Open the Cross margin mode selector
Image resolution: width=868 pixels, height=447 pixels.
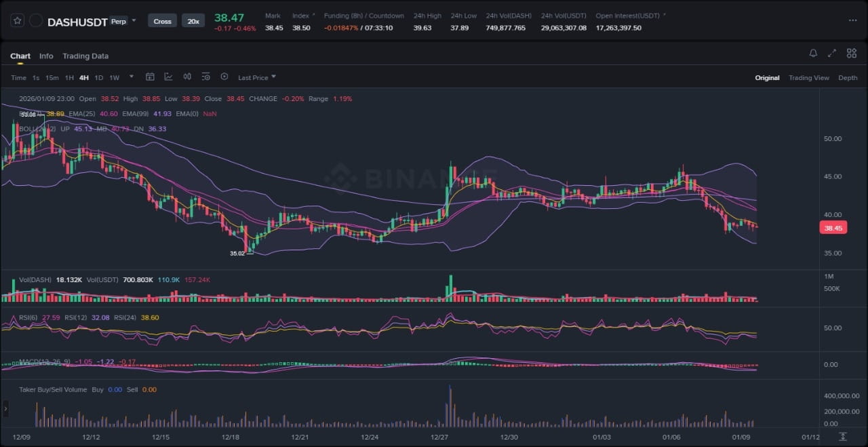click(x=163, y=21)
